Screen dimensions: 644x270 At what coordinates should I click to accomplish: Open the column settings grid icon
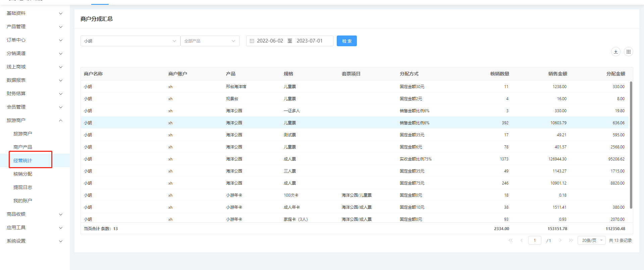point(628,52)
